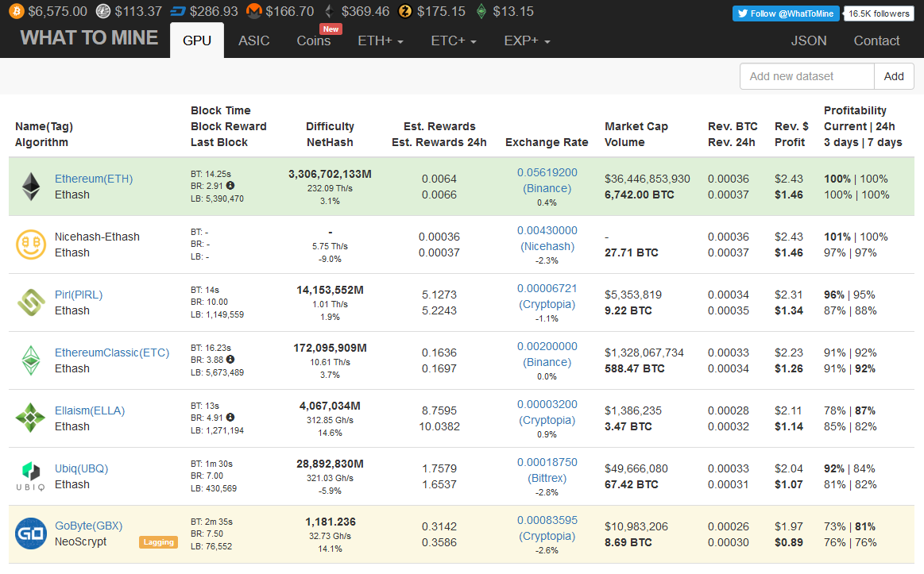Image resolution: width=924 pixels, height=574 pixels.
Task: Open GoByte exchange rate 0.00083595 (Cryptopia)
Action: 547,528
